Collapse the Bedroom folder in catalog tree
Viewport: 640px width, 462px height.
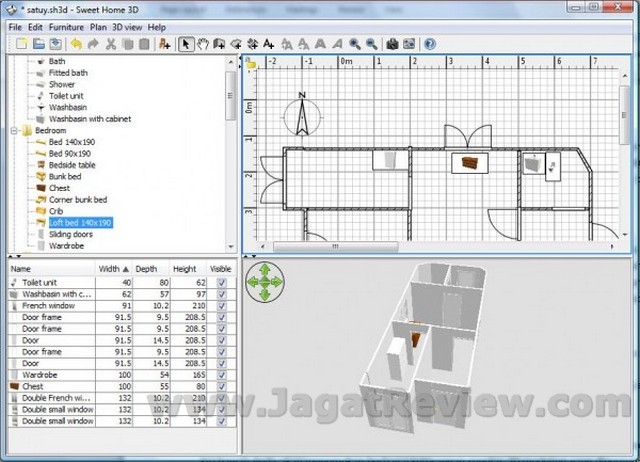[x=12, y=130]
